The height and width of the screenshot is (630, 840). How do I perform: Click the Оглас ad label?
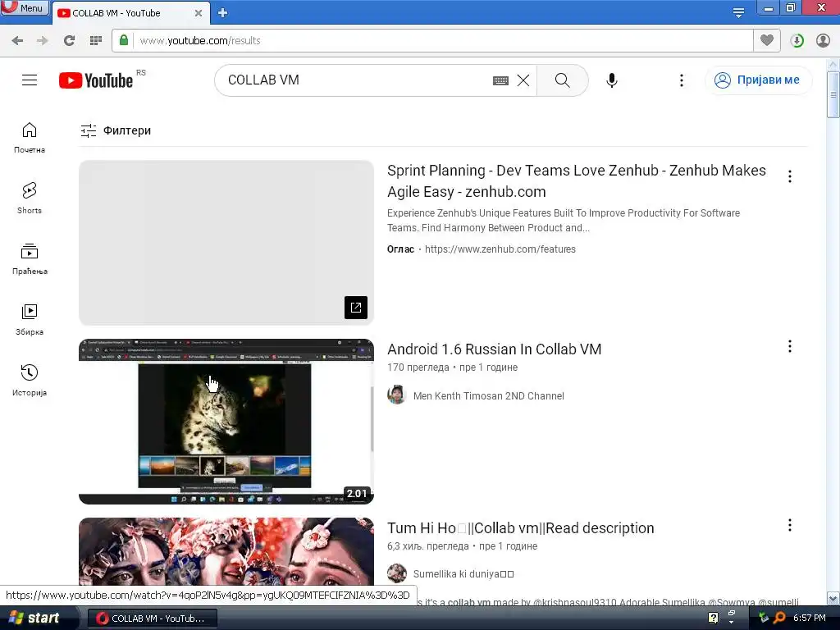pos(400,249)
